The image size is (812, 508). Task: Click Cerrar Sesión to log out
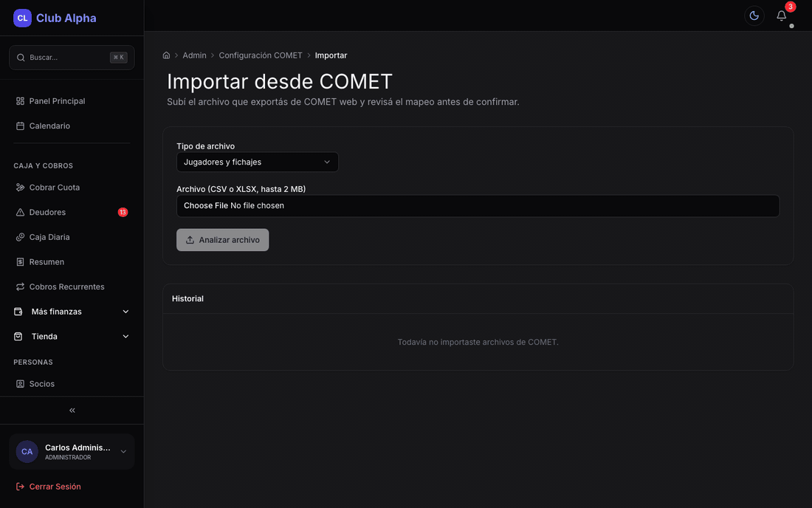click(x=55, y=487)
